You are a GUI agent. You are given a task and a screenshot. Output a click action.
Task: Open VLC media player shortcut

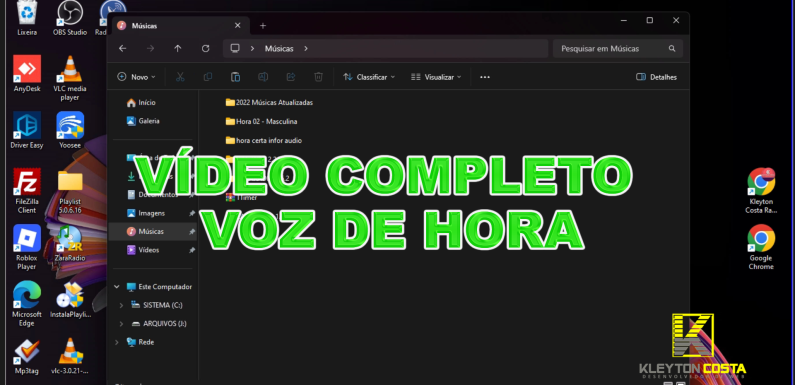(70, 78)
